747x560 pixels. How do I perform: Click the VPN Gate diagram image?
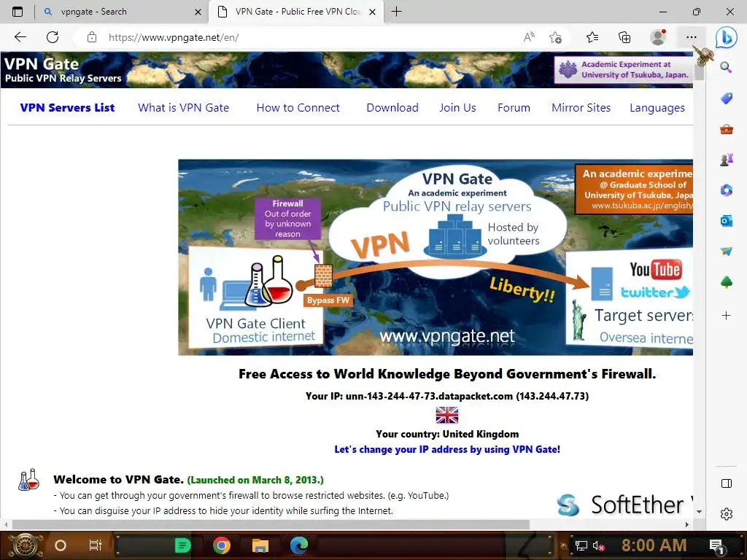tap(436, 257)
